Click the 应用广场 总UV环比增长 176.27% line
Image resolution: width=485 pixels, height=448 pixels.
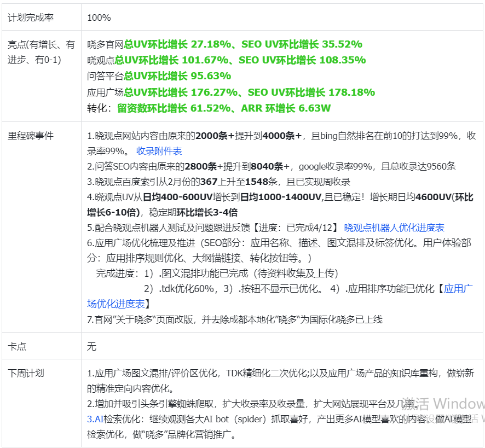(231, 92)
